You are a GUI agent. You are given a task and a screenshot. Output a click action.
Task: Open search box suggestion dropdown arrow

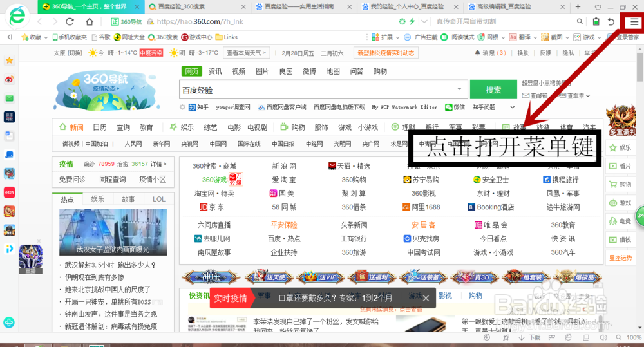point(459,89)
